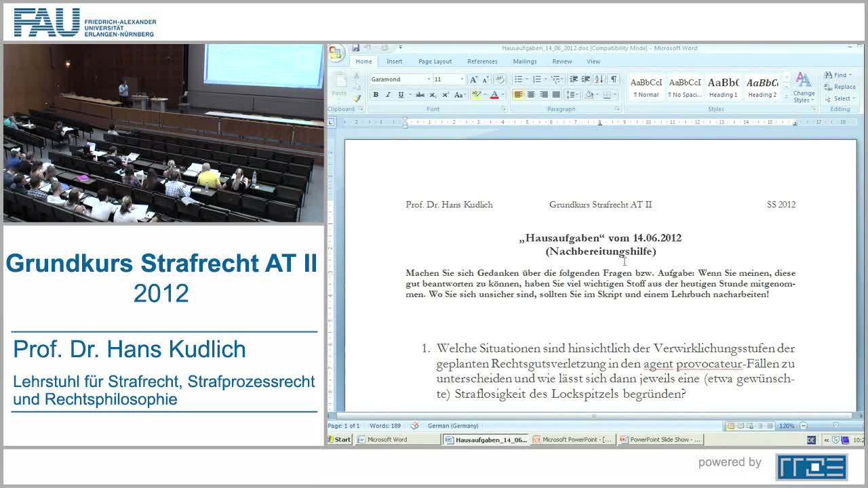
Task: Open the Garamond font dropdown
Action: (x=429, y=79)
